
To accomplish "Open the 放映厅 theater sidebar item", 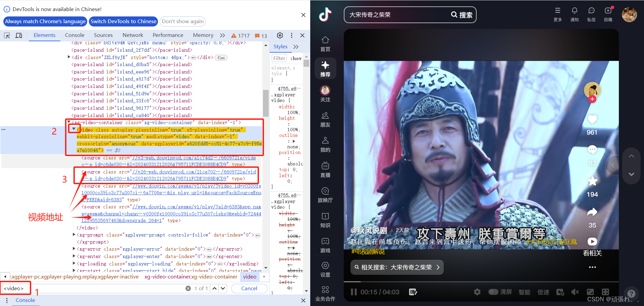I will coord(325,195).
